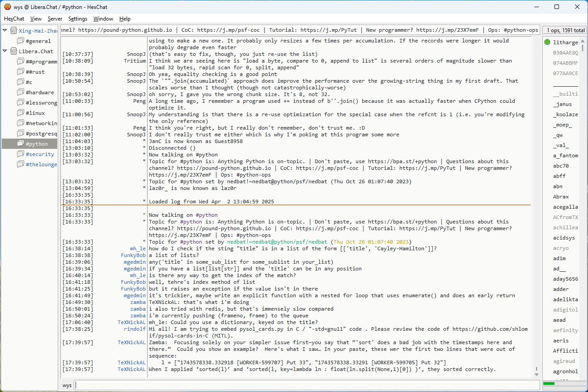Viewport: 588px width, 392px height.
Task: Open the Settings menu
Action: [78, 19]
